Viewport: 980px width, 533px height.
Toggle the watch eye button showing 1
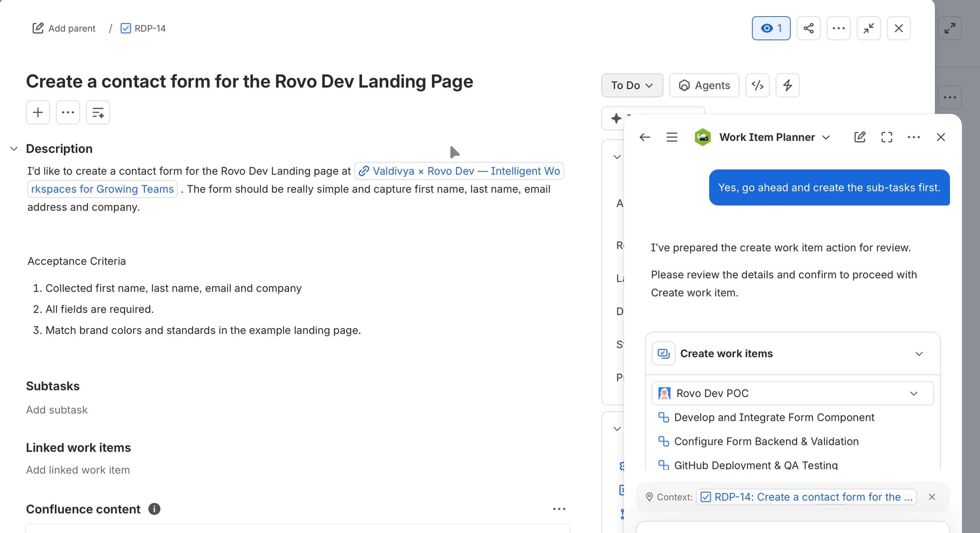(771, 28)
